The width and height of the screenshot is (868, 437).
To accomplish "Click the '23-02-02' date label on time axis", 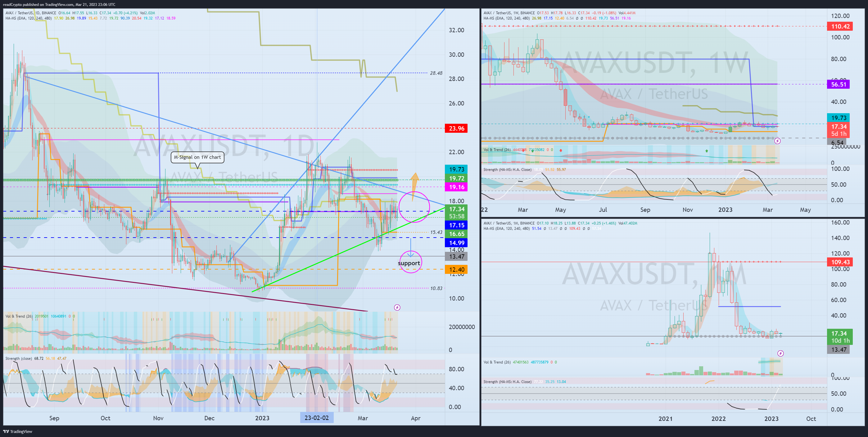I will point(316,418).
